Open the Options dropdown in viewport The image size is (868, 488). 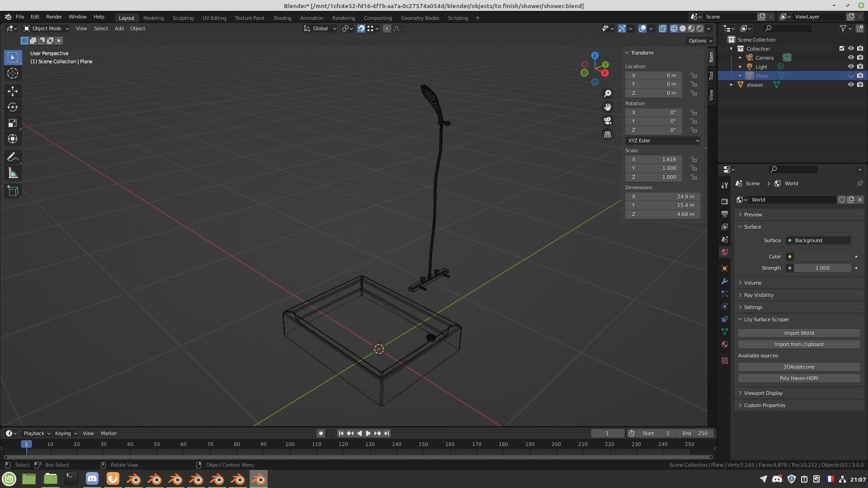click(x=700, y=41)
